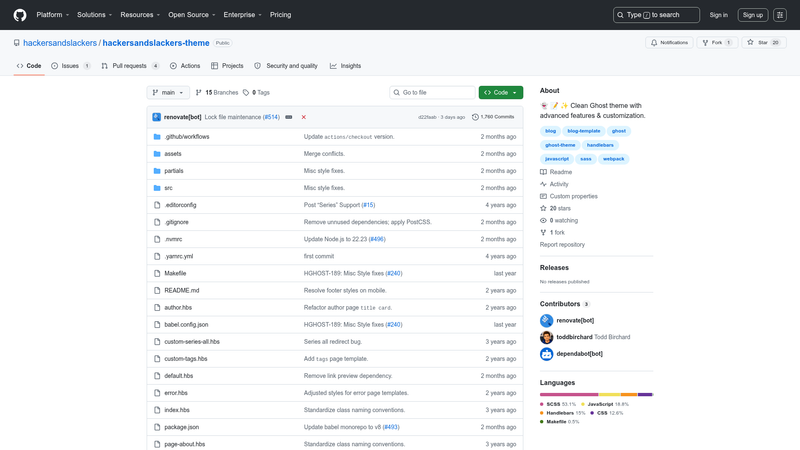Click the Custom properties icon

click(543, 196)
